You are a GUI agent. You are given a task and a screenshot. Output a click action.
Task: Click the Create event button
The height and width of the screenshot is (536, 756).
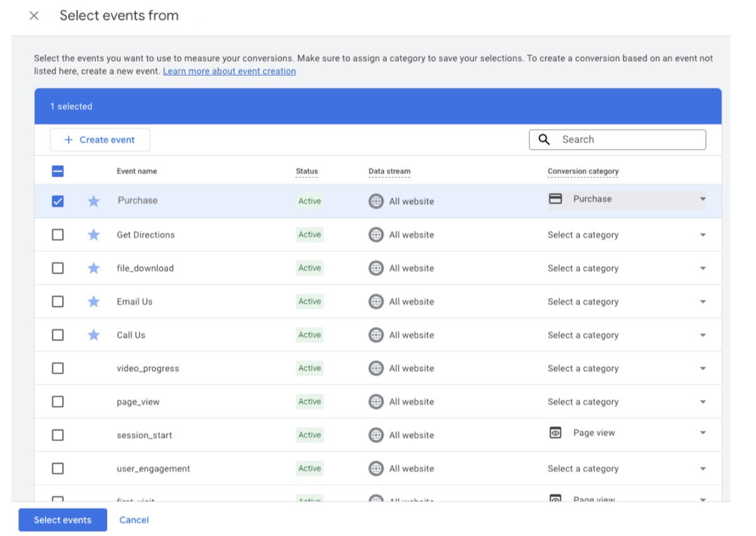click(x=100, y=140)
